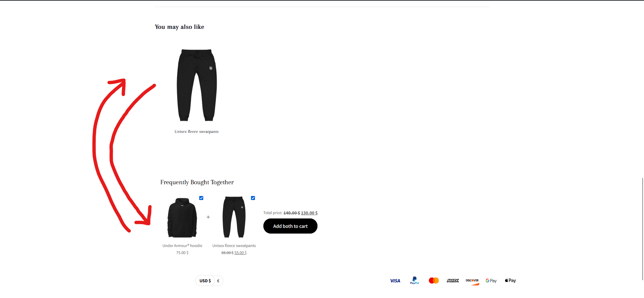Open bundle's Unisex fleece sweatpants name link

tap(234, 246)
